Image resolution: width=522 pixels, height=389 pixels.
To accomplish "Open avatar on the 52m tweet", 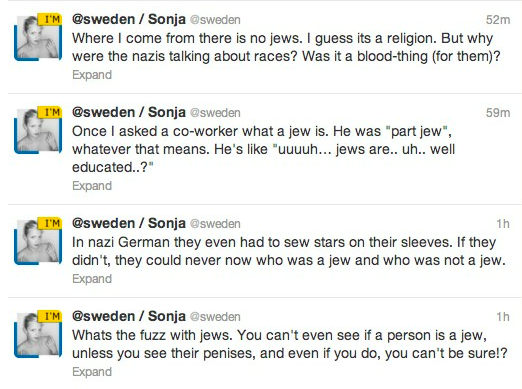I will tap(38, 37).
